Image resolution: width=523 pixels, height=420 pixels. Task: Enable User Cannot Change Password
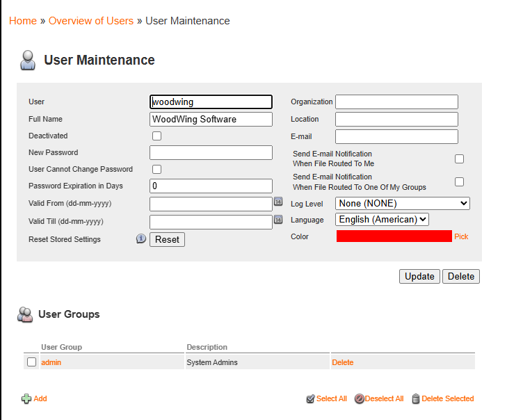tap(156, 169)
